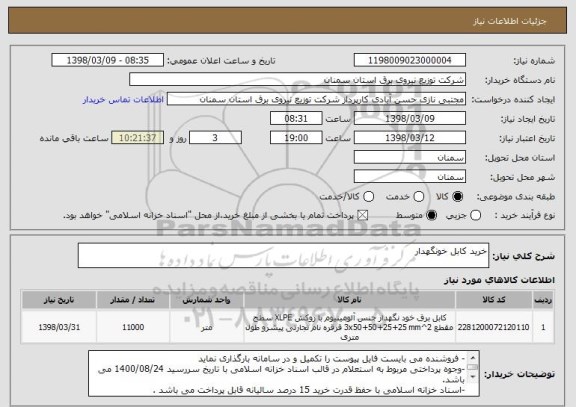Click the validity time field 19:00
Viewport: 576px width, 407px height.
coord(296,138)
